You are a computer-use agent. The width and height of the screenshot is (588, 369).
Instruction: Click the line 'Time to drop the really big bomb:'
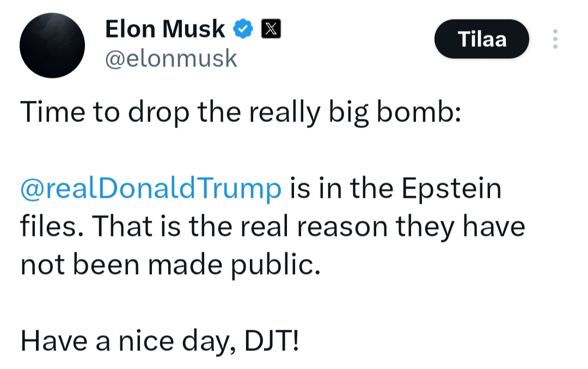pos(241,112)
